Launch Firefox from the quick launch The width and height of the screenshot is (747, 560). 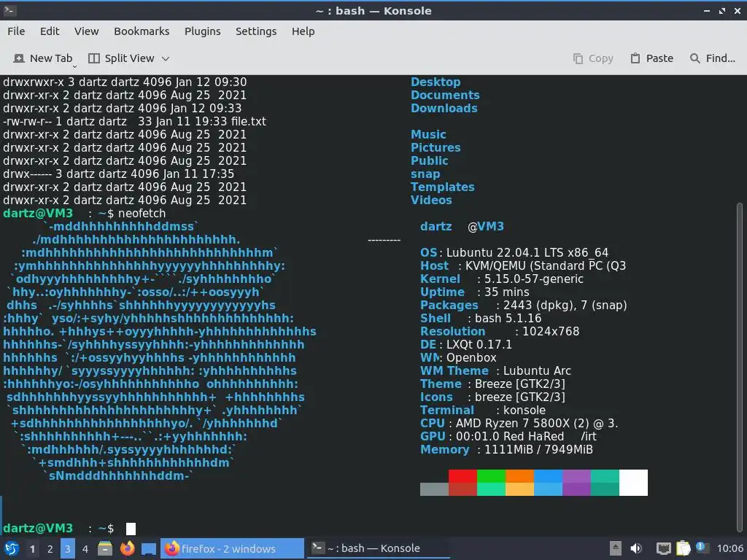(x=127, y=549)
